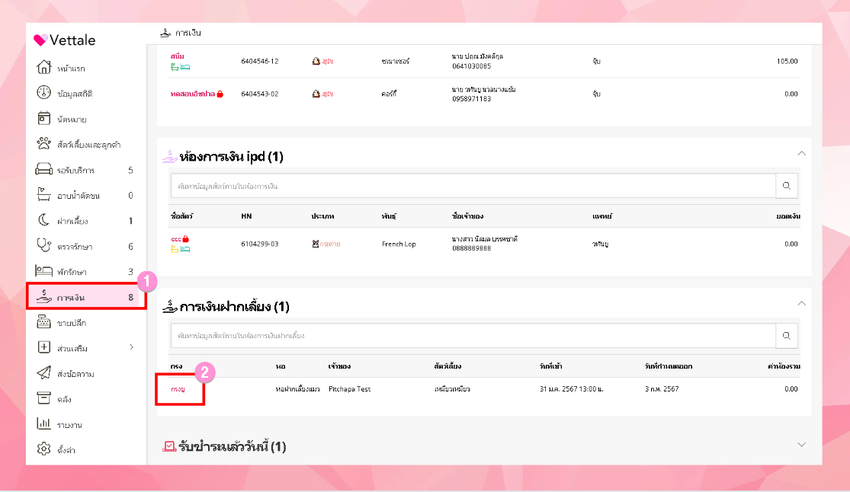Viewport: 850px width, 492px height.
Task: Click search icon in boarding finance section
Action: (x=787, y=335)
